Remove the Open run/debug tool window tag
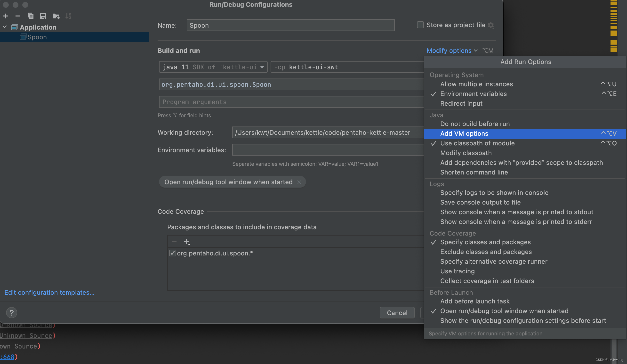 (299, 182)
